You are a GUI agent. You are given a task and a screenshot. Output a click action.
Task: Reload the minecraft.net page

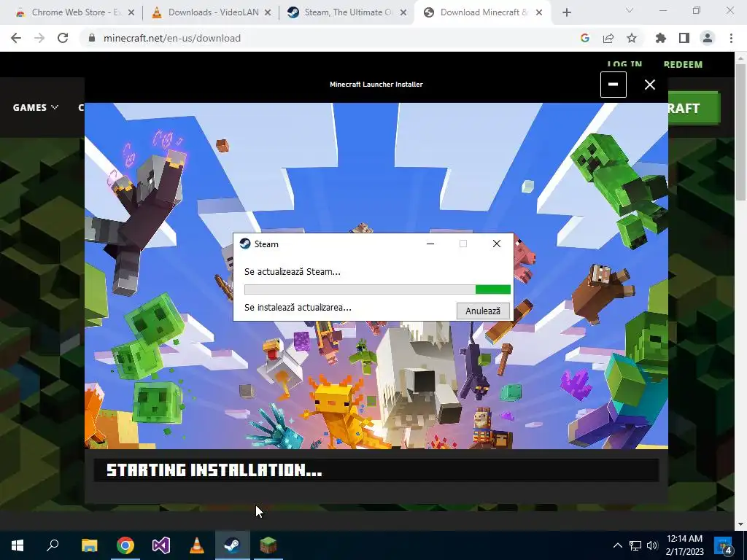pos(63,38)
